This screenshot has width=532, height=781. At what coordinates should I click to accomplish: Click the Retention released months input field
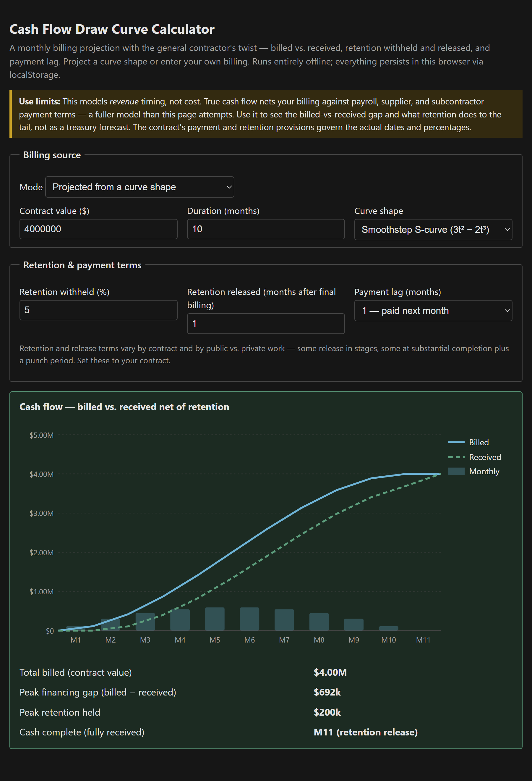[266, 324]
